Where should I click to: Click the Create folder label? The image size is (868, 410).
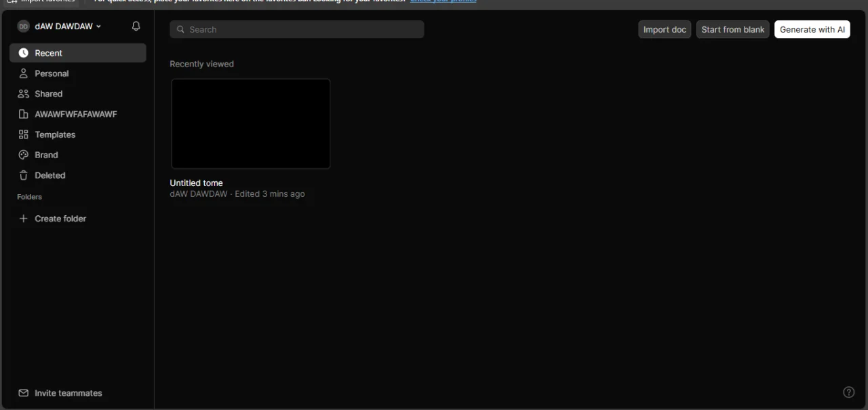tap(60, 219)
